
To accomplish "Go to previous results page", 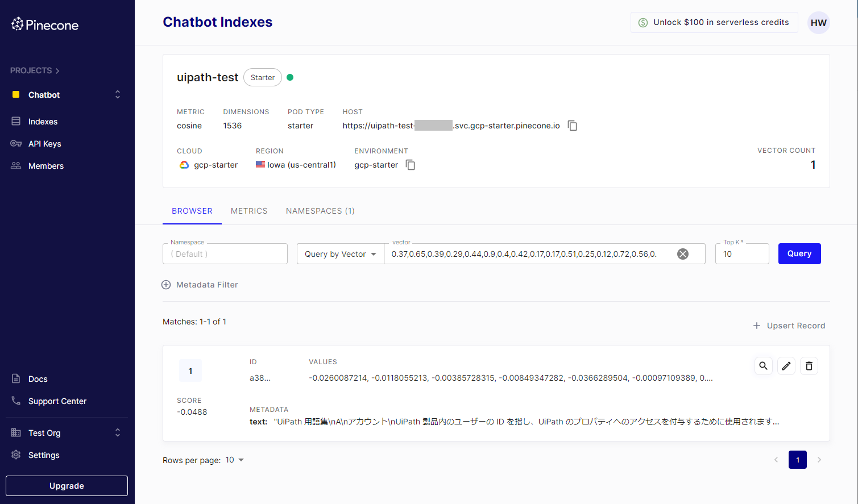I will [776, 460].
